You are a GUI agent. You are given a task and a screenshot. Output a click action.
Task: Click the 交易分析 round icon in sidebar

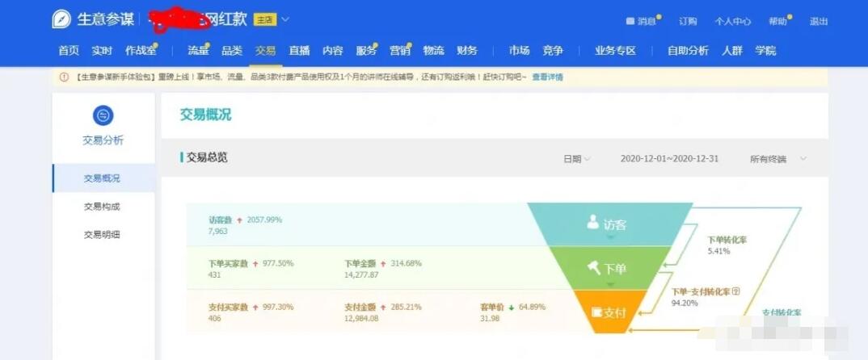click(103, 115)
